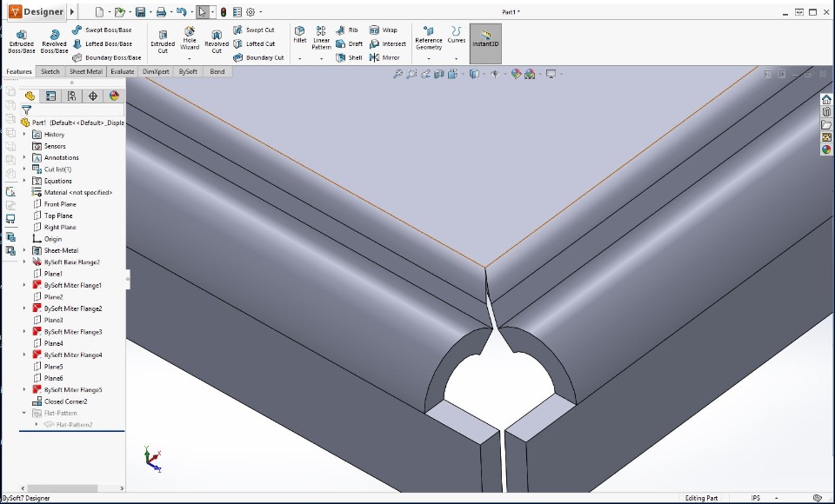The width and height of the screenshot is (835, 504).
Task: Open the Bend ribbon tab
Action: [217, 71]
